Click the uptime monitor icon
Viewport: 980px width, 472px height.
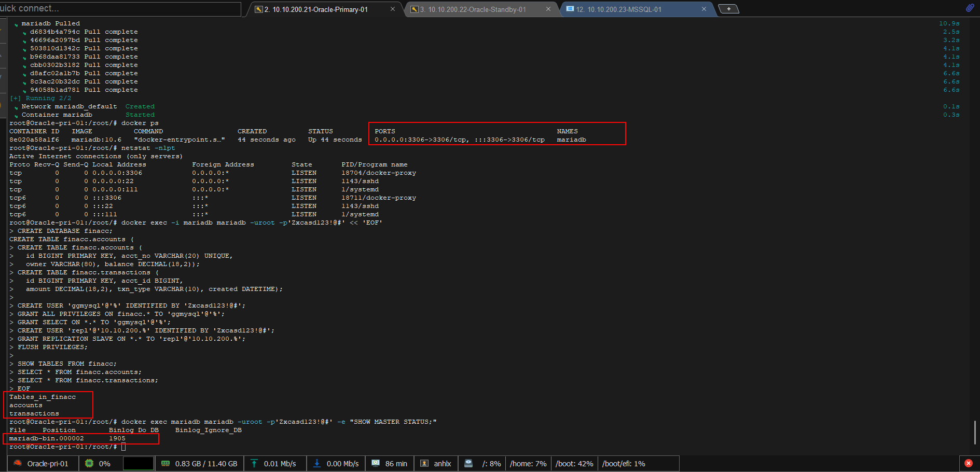point(376,463)
